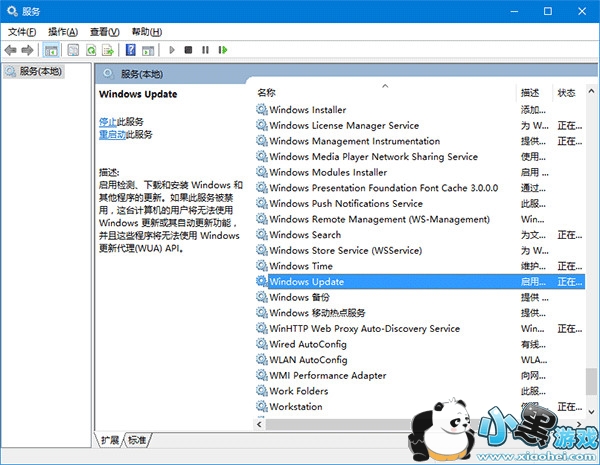
Task: Open the 帮助(H) menu
Action: [x=147, y=32]
